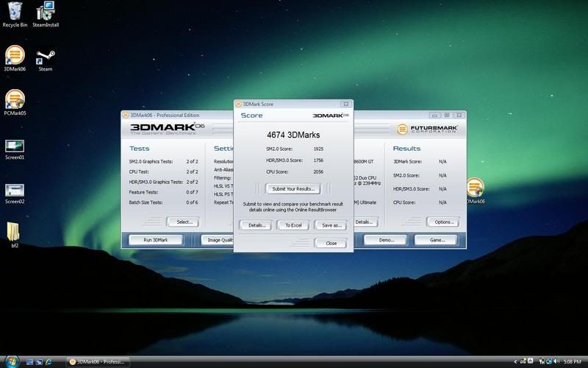Launch Internet Explorer from quick launch
This screenshot has width=588, height=368.
pyautogui.click(x=49, y=362)
